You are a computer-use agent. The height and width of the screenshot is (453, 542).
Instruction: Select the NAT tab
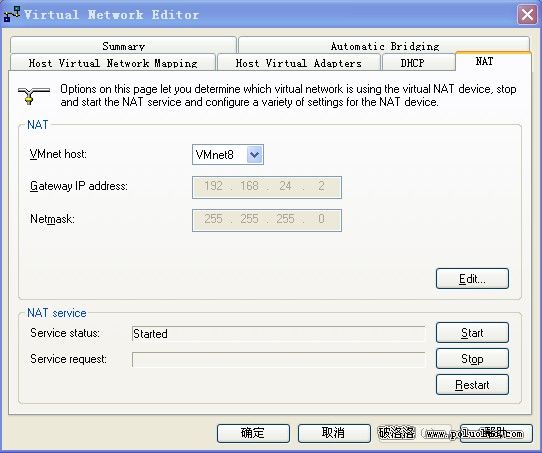493,62
